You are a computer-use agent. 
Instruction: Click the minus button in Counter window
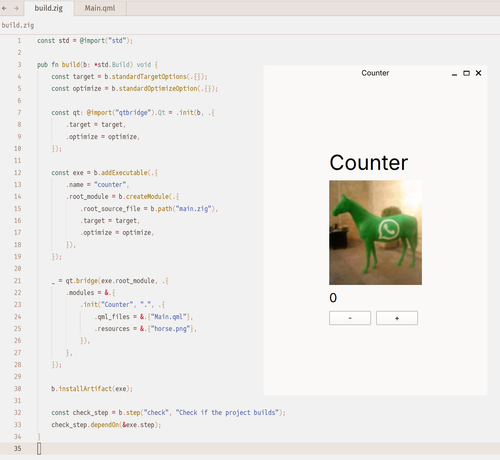(350, 318)
